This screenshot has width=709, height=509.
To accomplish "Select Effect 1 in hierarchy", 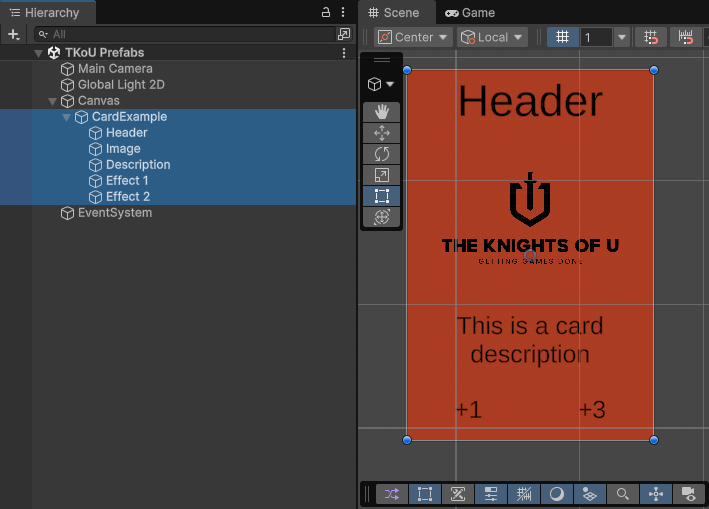I will tap(178, 181).
